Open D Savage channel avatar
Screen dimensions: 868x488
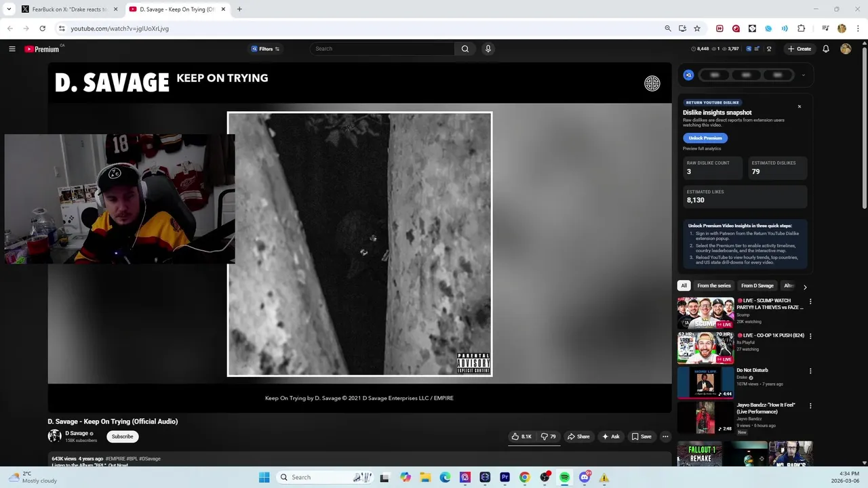point(54,436)
